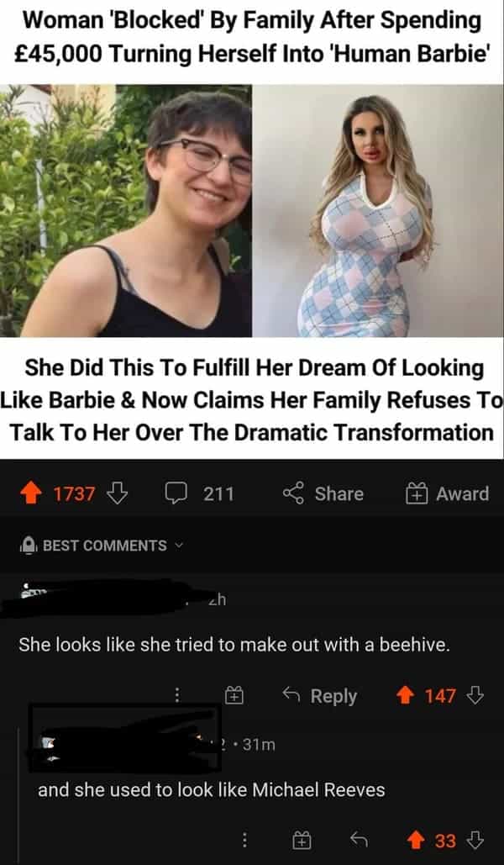Image resolution: width=504 pixels, height=865 pixels.
Task: Click award gift icon on beehive comment
Action: (x=235, y=696)
